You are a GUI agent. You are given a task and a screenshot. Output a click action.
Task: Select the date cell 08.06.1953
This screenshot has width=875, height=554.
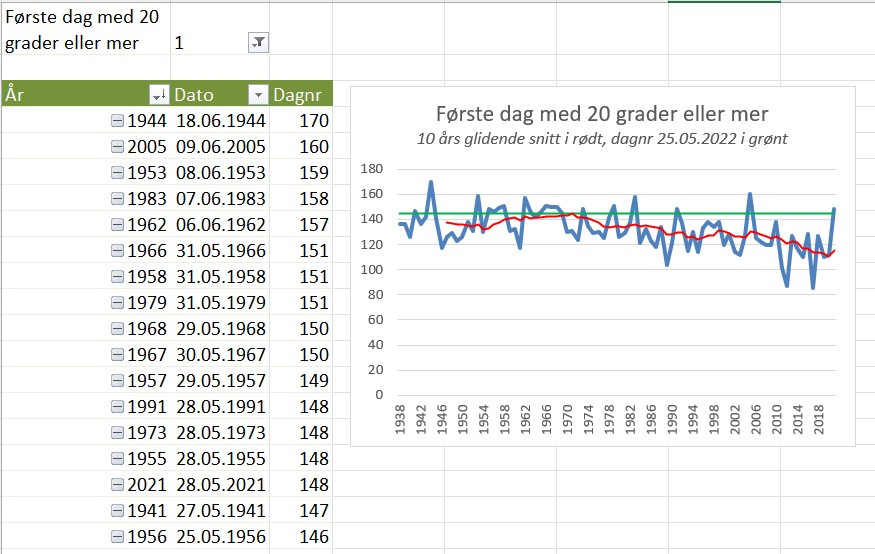coord(220,172)
